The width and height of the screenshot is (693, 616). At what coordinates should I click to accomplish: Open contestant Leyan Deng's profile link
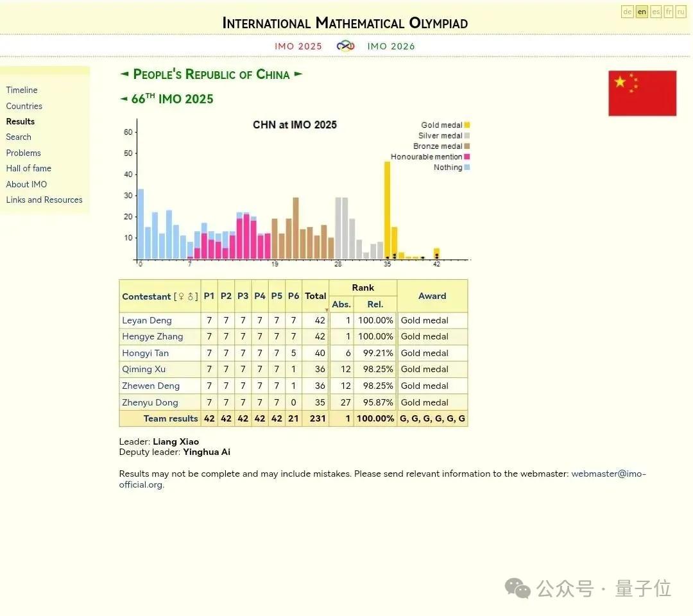pos(147,320)
